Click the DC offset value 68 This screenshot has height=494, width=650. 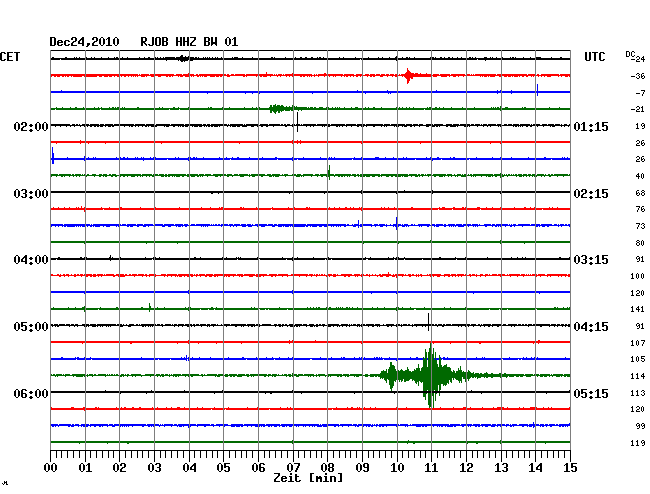(x=640, y=193)
